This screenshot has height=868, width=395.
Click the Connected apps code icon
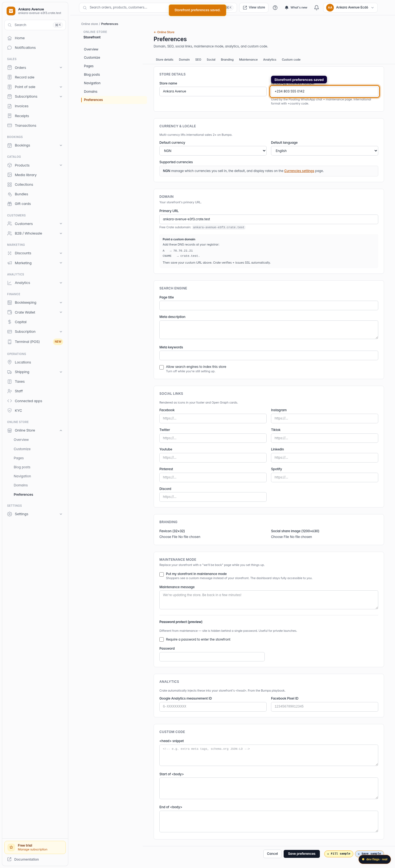tap(9, 401)
